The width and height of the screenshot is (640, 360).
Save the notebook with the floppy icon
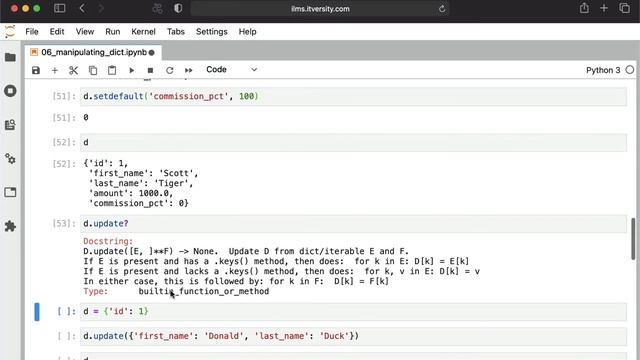(36, 70)
